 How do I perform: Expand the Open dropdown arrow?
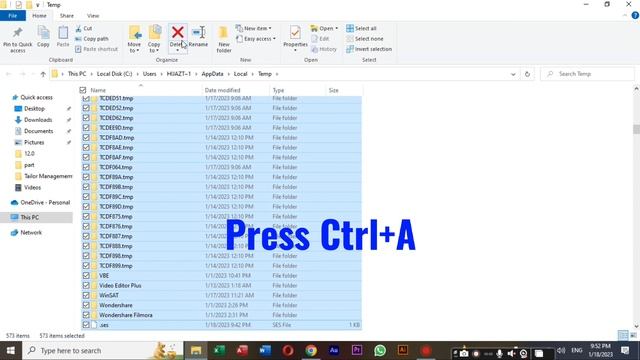(x=336, y=29)
